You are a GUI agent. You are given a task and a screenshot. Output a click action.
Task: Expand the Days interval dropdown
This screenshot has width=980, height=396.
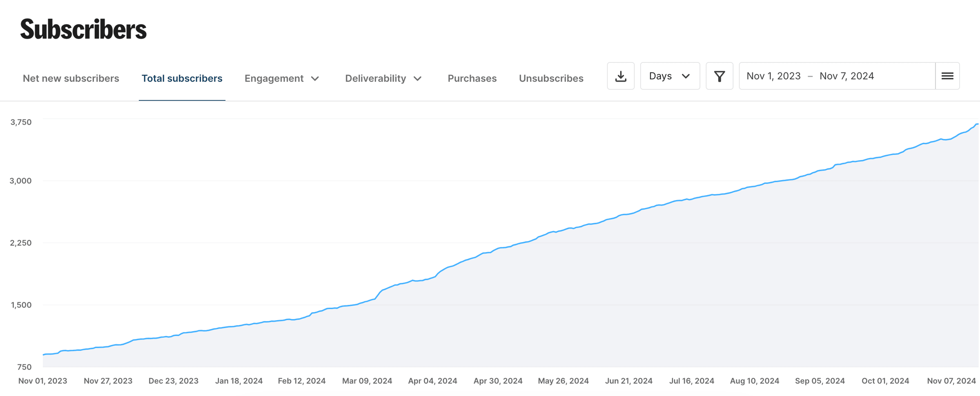[x=670, y=76]
